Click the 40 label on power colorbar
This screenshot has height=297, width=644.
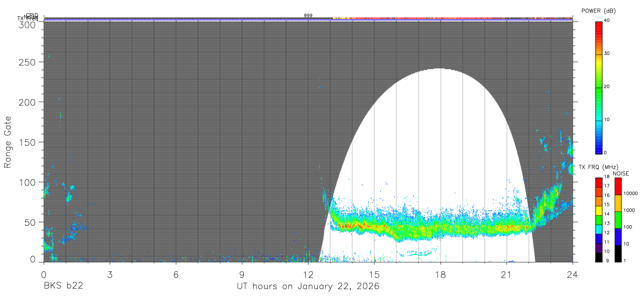pos(607,20)
